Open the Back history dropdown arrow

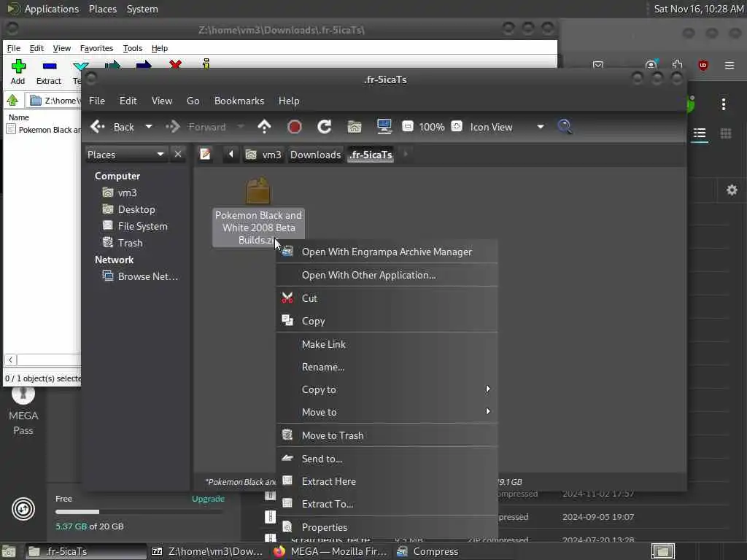(x=149, y=127)
